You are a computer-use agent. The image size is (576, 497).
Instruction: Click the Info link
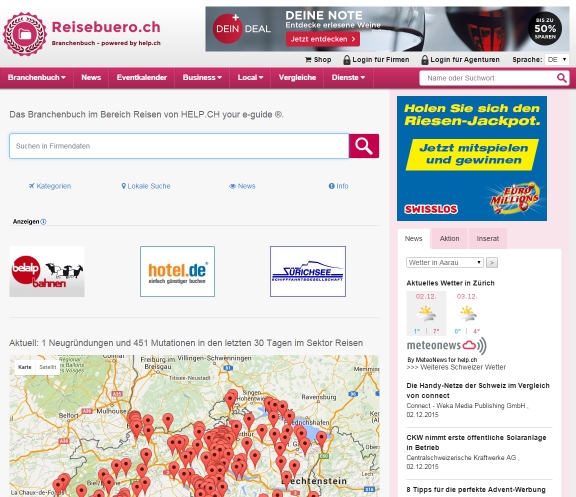click(338, 186)
